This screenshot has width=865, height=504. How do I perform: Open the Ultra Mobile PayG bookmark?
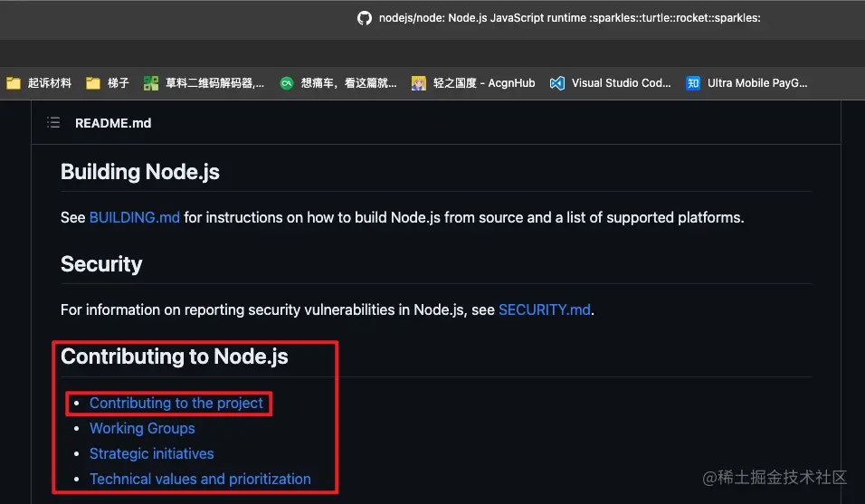click(x=746, y=83)
